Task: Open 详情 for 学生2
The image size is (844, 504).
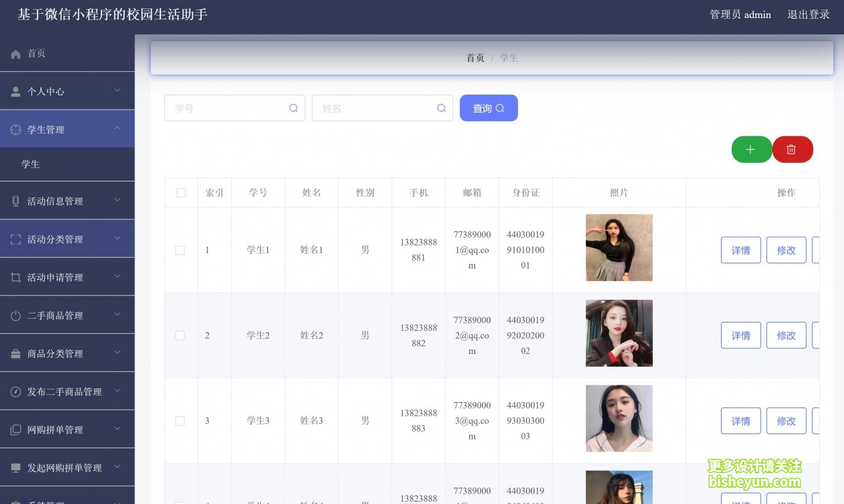Action: (741, 336)
